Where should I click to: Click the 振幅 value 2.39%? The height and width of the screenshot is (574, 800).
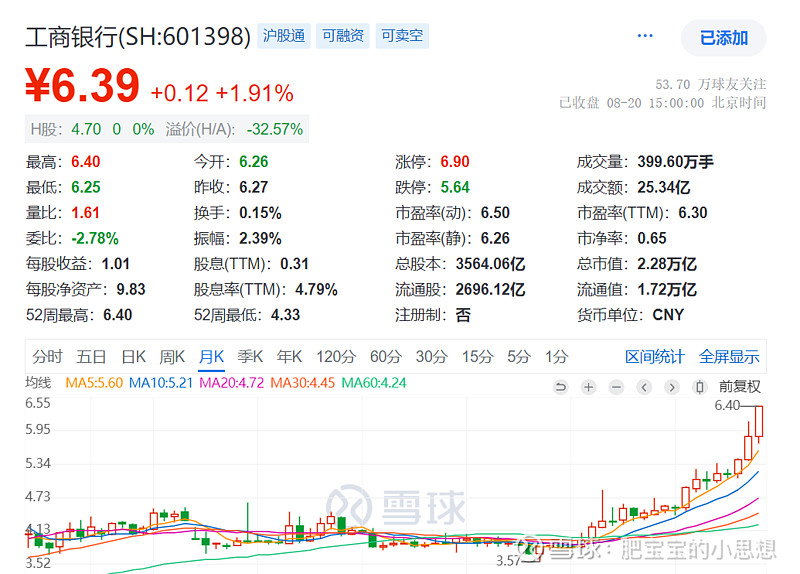[x=260, y=238]
